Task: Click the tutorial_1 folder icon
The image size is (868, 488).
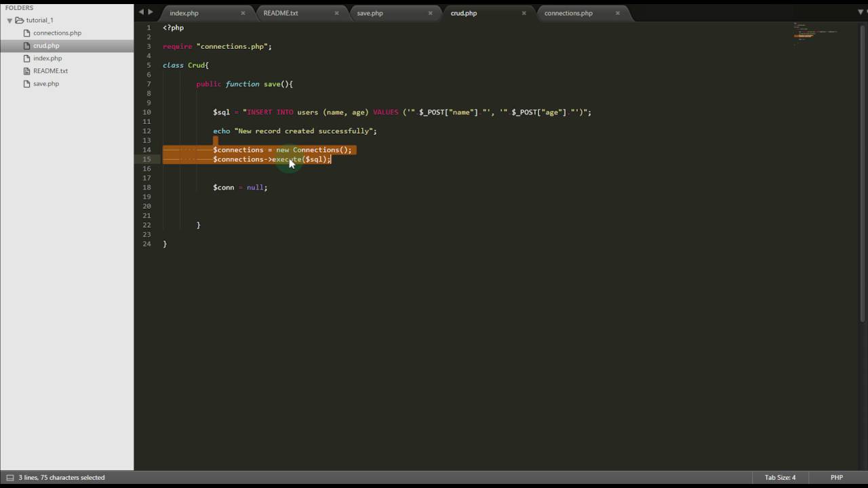Action: click(x=20, y=20)
